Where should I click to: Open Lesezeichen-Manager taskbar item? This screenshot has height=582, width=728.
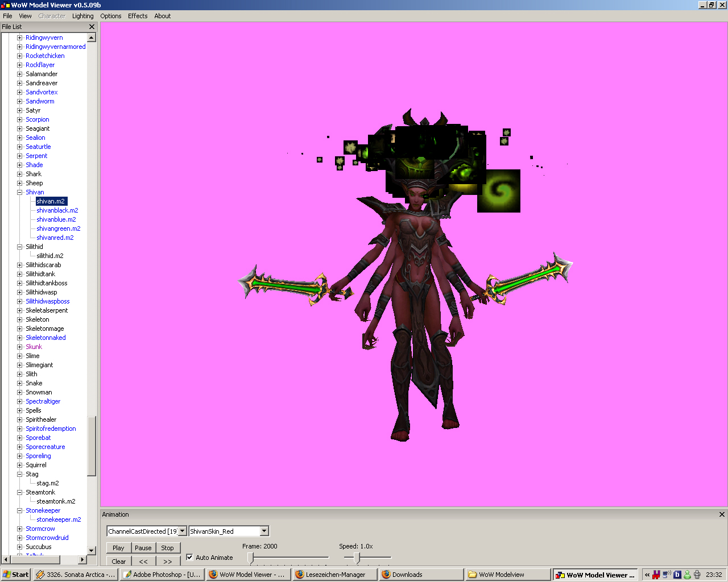334,575
